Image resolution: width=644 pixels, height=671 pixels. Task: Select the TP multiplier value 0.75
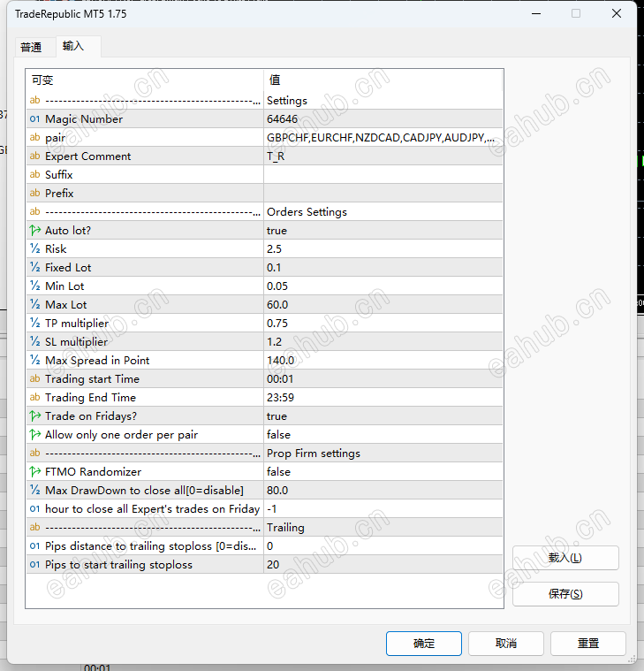[383, 323]
